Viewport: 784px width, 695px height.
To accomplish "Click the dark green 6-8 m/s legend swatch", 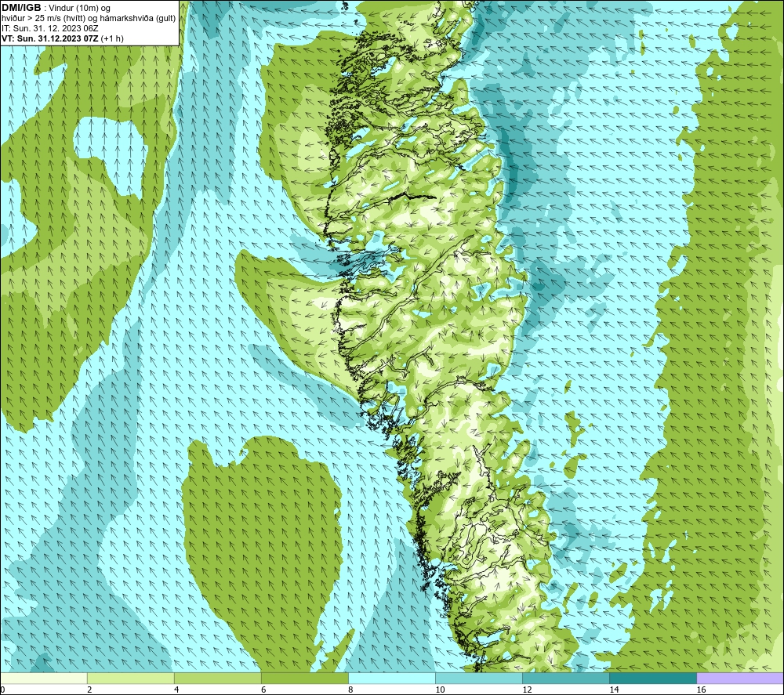I will pos(304,678).
